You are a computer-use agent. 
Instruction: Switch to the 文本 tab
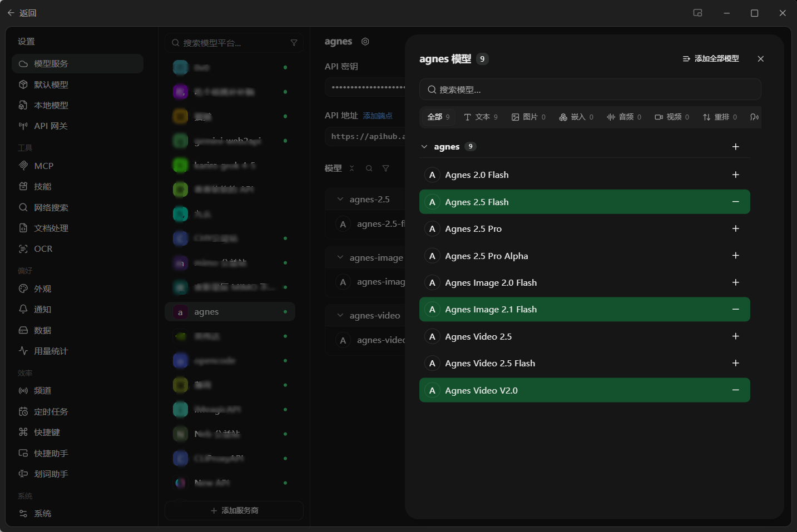481,117
